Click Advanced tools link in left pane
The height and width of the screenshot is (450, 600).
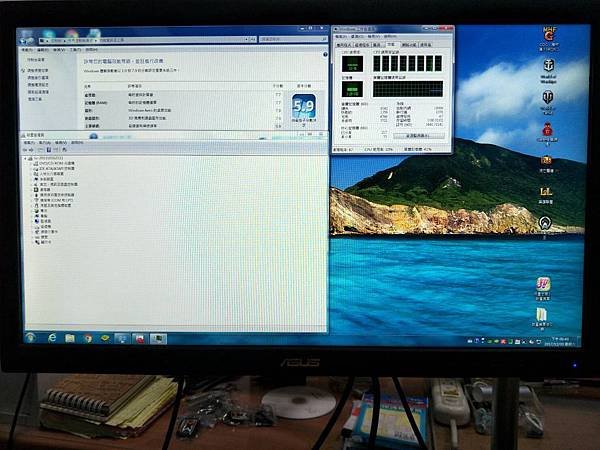tap(35, 99)
